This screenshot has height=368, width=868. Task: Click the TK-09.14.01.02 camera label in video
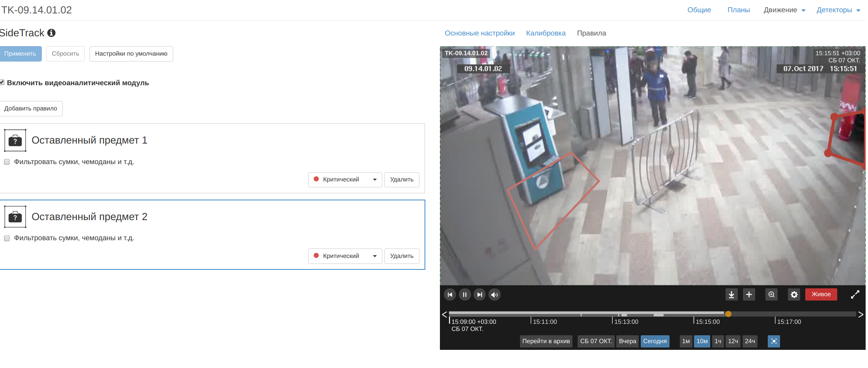coord(466,53)
